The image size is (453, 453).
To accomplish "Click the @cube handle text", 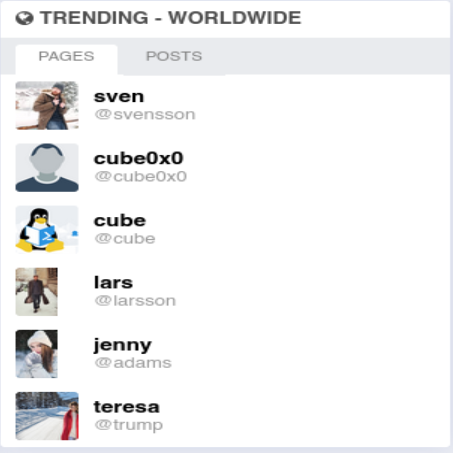I will click(x=125, y=239).
